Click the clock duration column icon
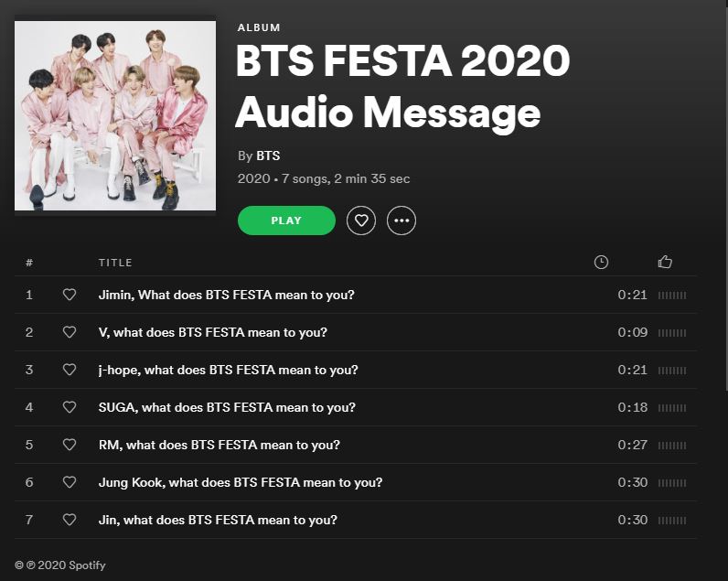Screen dimensions: 728x581 coord(601,262)
